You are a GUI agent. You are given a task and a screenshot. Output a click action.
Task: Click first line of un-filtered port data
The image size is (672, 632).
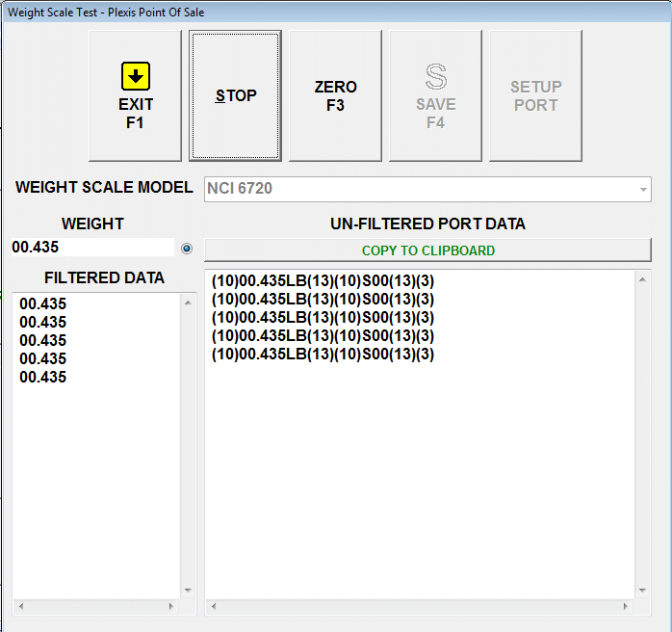(323, 281)
